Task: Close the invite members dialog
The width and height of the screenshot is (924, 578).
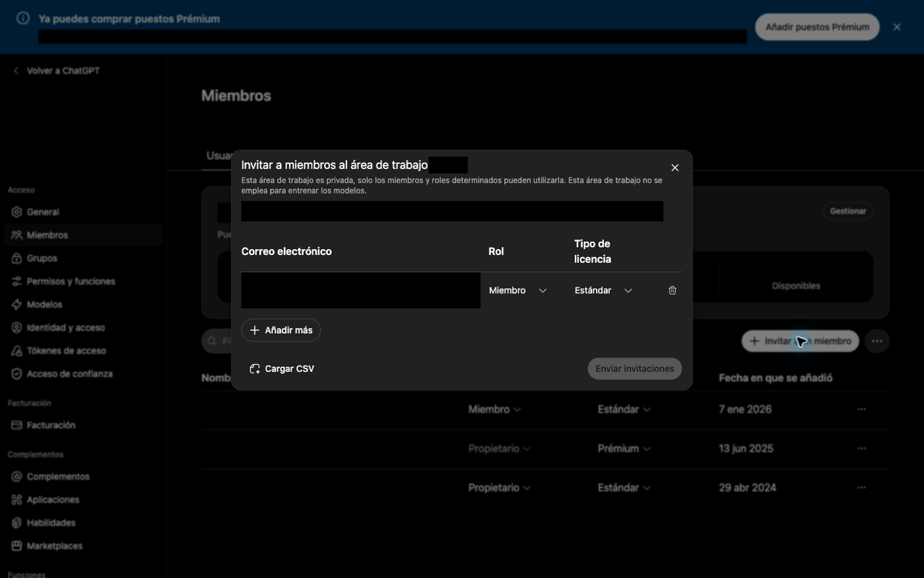Action: tap(675, 168)
